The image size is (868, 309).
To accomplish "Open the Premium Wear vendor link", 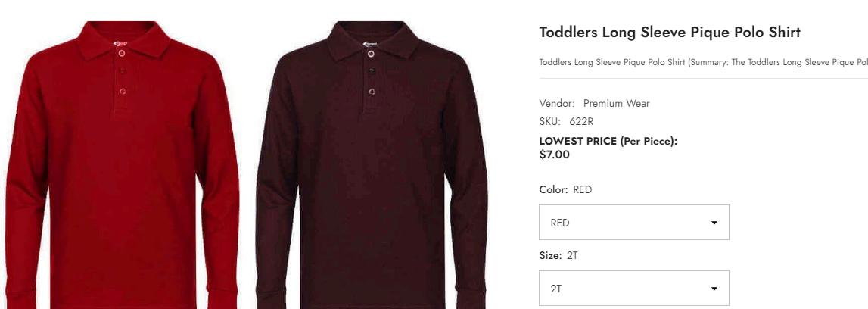I will (616, 103).
